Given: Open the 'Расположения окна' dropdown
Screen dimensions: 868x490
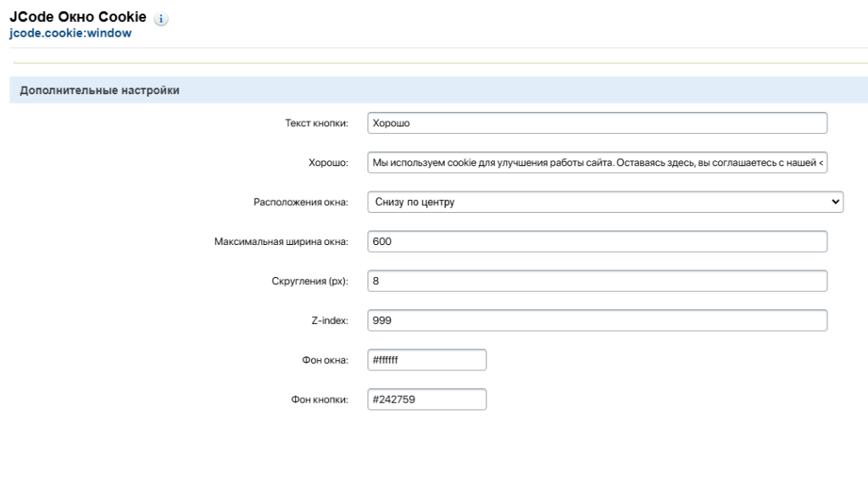Looking at the screenshot, I should click(x=605, y=202).
